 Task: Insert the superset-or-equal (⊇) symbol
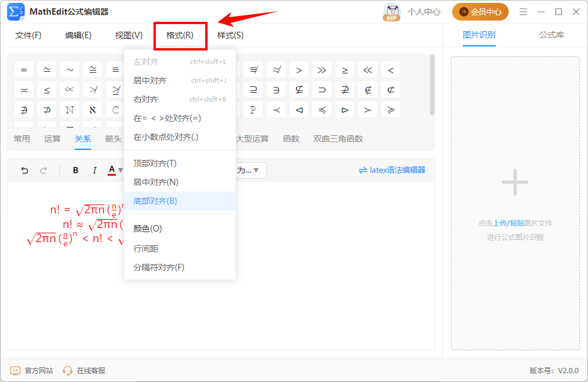(253, 90)
